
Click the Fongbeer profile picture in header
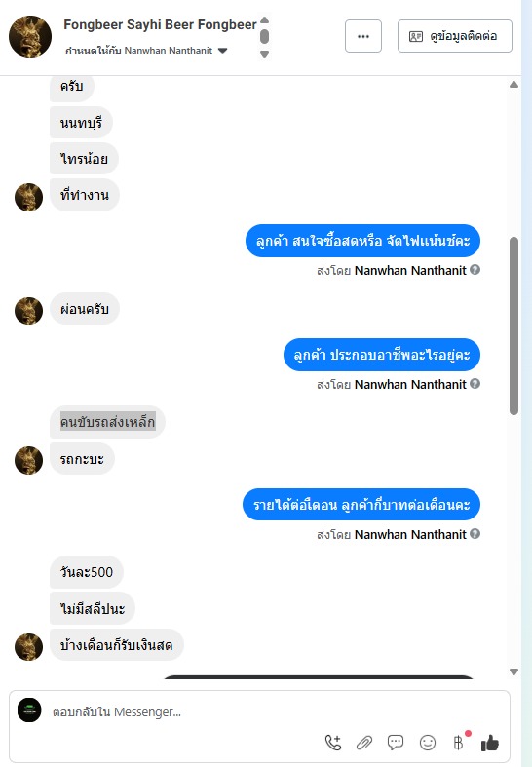pyautogui.click(x=30, y=37)
